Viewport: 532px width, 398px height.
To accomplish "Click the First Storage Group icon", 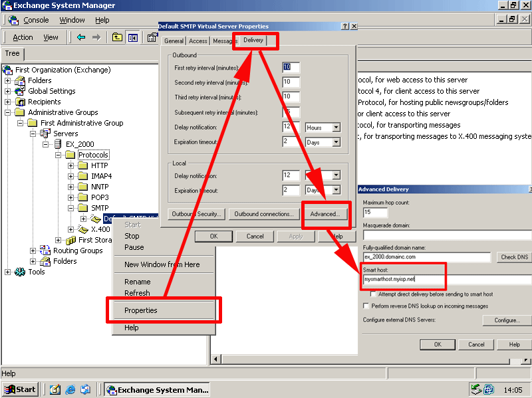I will tap(70, 240).
